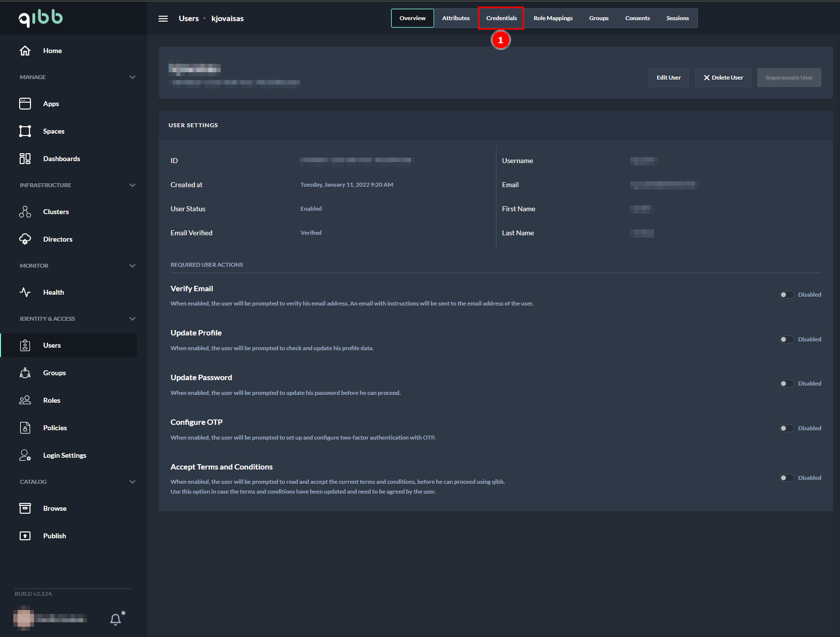
Task: Open the Clusters icon in sidebar
Action: pyautogui.click(x=25, y=212)
